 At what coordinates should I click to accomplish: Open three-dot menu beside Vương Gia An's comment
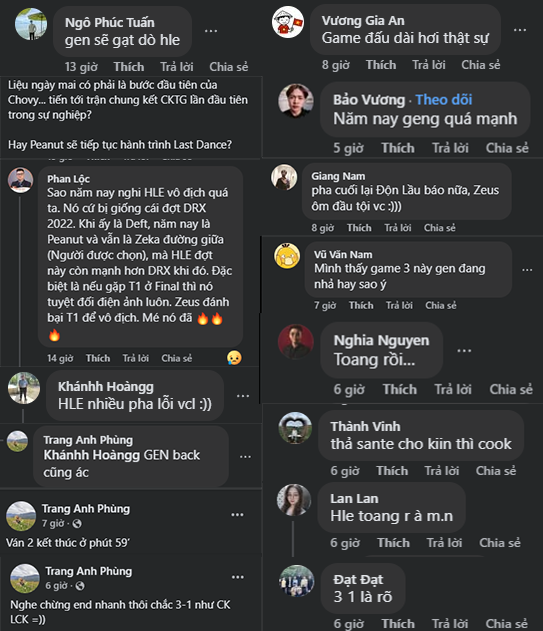520,30
